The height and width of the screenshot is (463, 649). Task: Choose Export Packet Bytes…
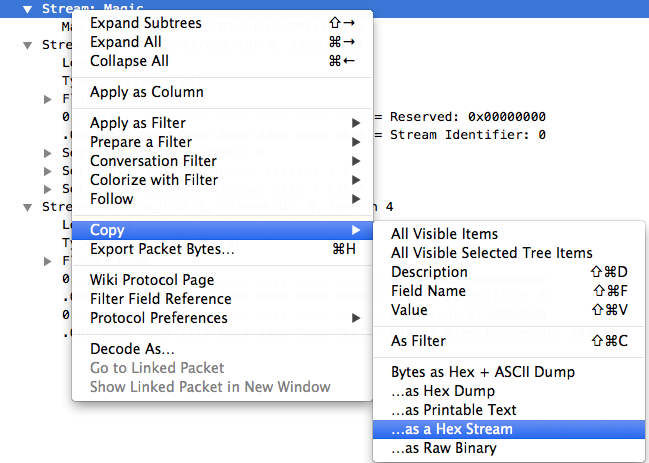click(222, 249)
